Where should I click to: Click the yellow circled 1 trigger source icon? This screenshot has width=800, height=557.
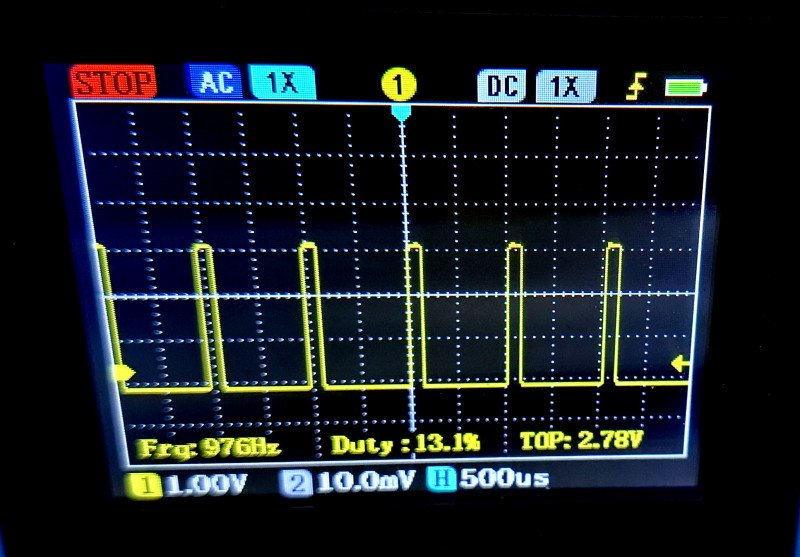(399, 84)
